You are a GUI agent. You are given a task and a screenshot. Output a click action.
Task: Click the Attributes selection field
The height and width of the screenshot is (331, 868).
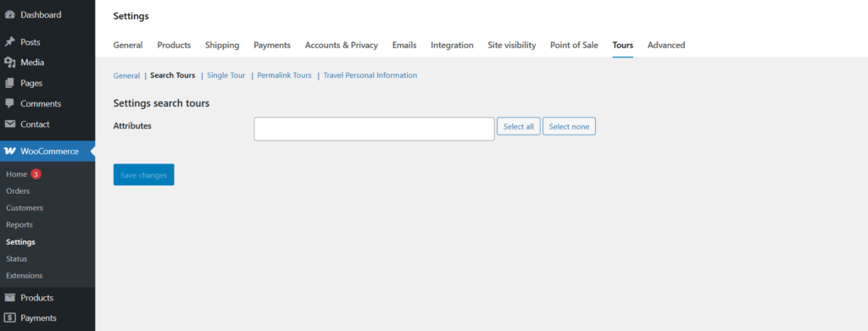point(374,129)
